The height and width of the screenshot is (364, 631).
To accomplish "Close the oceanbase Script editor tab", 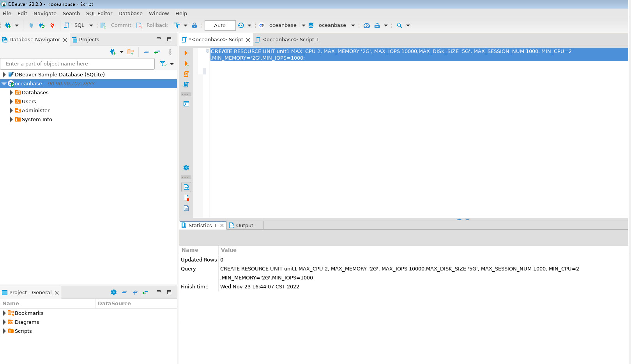I will click(x=248, y=40).
